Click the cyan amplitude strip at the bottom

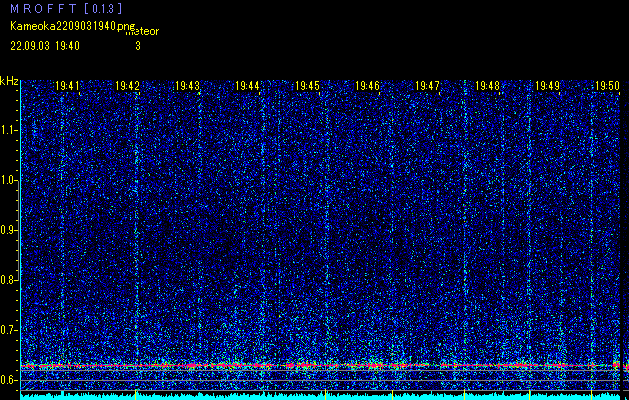click(321, 397)
